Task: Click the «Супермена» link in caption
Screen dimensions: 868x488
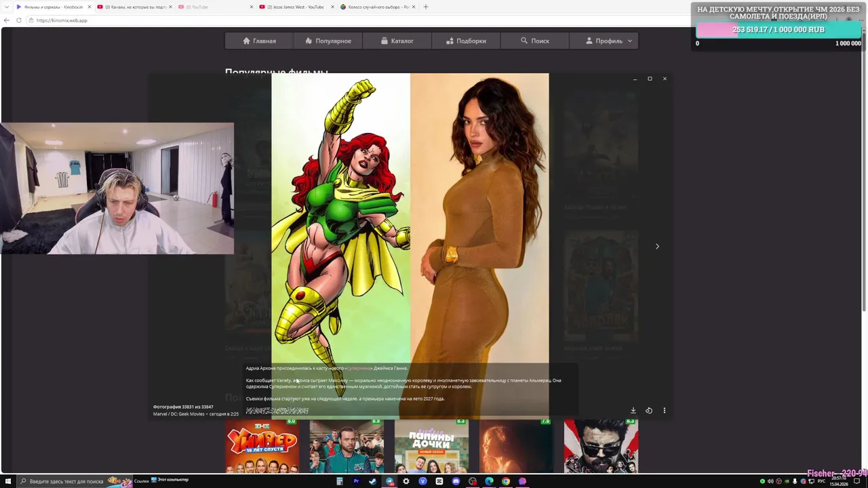Action: (359, 368)
